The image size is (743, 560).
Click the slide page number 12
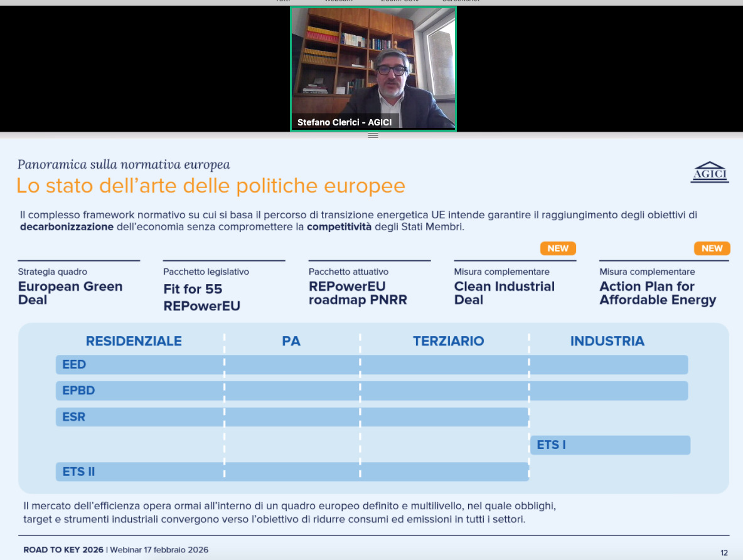pyautogui.click(x=724, y=552)
